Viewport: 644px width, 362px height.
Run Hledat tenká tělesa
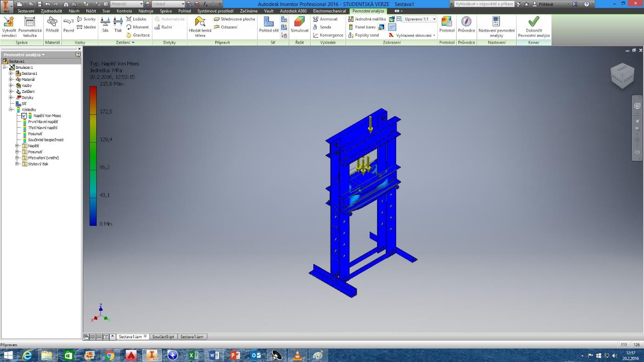coord(200,27)
